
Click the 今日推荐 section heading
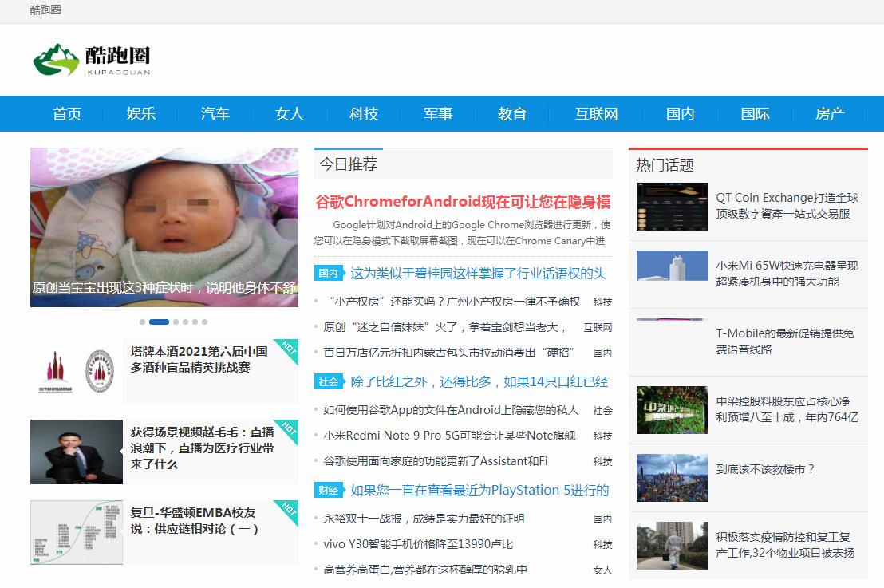pyautogui.click(x=349, y=164)
